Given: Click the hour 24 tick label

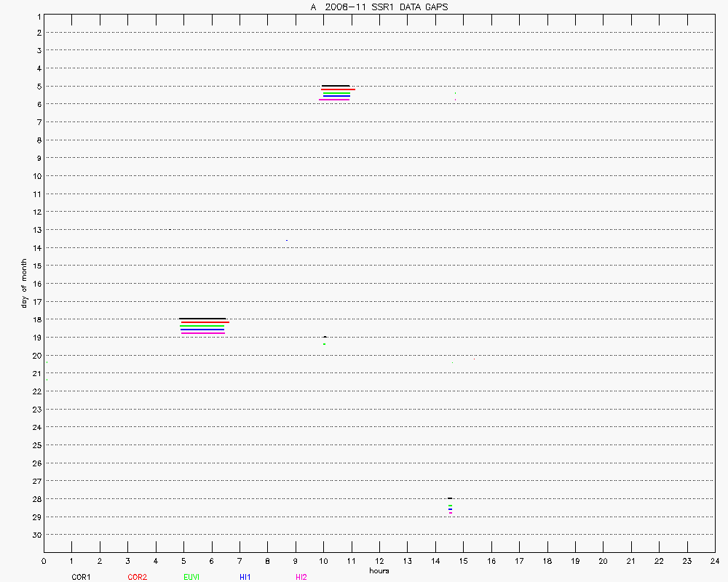Looking at the screenshot, I should click(715, 562).
